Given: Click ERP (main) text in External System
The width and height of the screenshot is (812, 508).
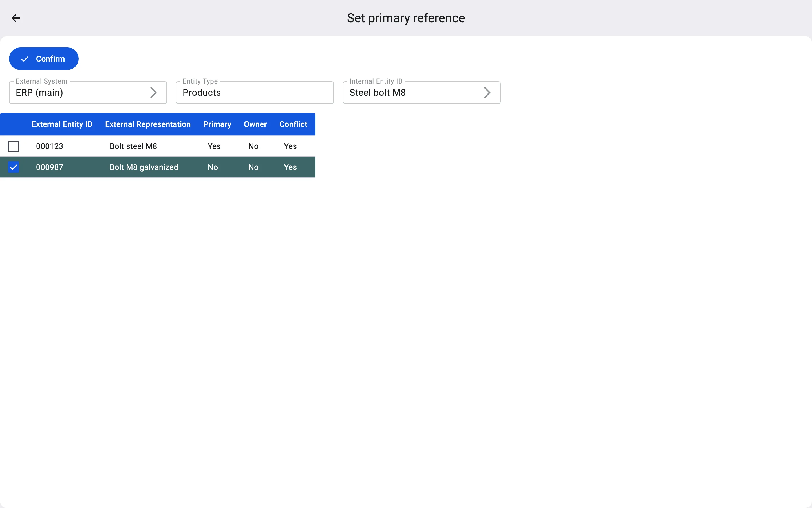Looking at the screenshot, I should click(39, 93).
